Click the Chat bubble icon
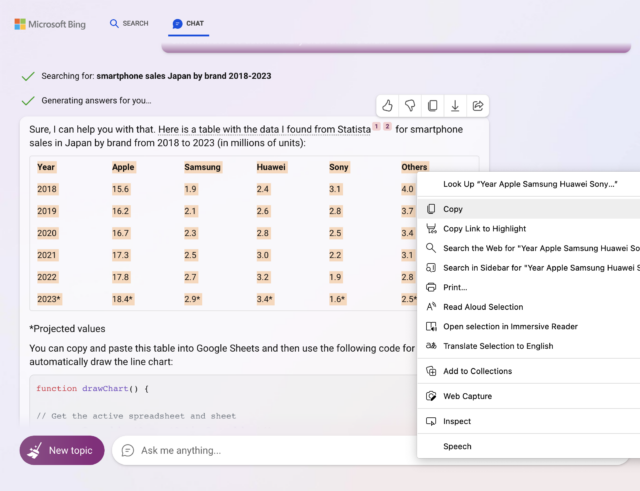Screen dimensions: 640x491 pyautogui.click(x=177, y=24)
